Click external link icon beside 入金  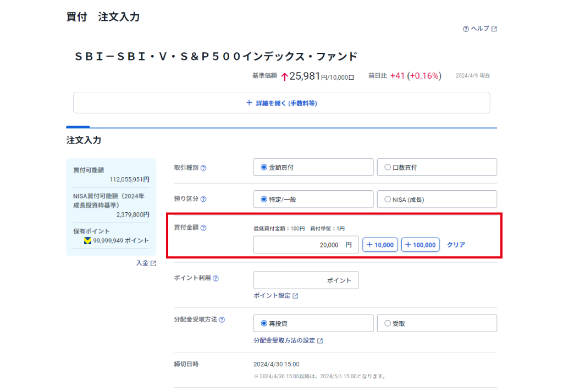pyautogui.click(x=153, y=263)
